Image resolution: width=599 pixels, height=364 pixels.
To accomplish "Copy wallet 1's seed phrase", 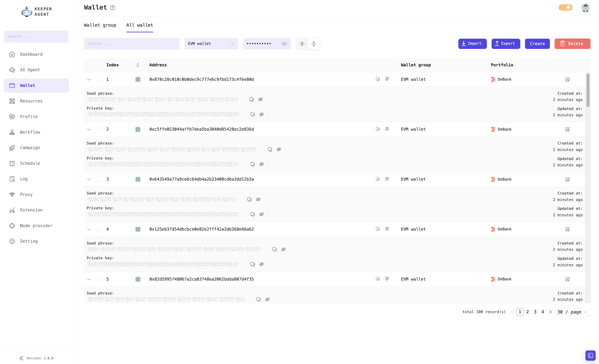I will 251,99.
